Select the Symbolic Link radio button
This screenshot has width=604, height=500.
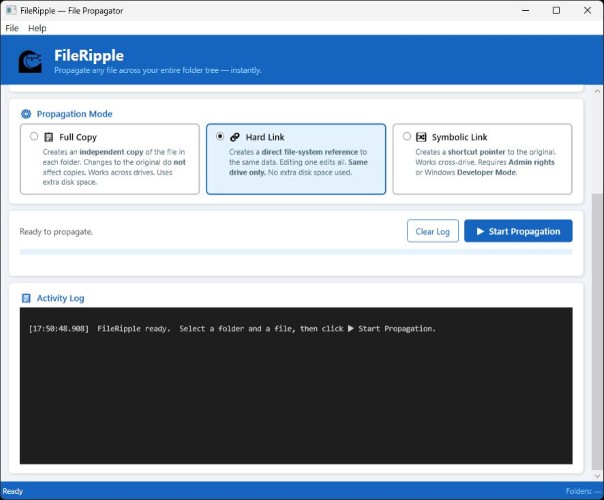pyautogui.click(x=407, y=136)
